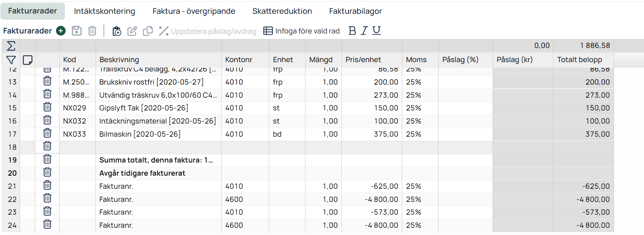644x235 pixels.
Task: Click Uppdatera påslag/avdrag button
Action: [208, 31]
